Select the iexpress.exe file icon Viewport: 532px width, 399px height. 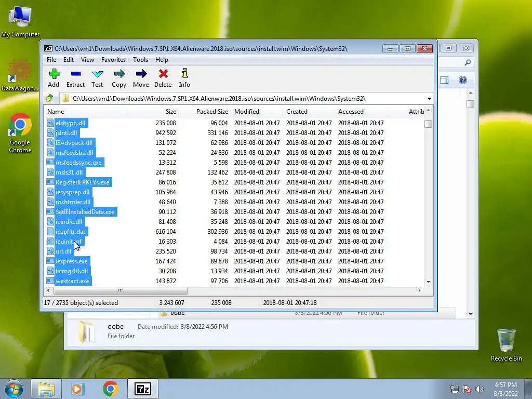point(50,261)
